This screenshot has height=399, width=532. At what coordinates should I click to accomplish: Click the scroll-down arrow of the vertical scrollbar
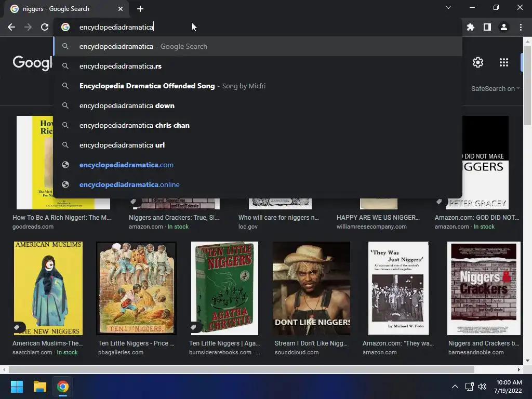coord(527,361)
